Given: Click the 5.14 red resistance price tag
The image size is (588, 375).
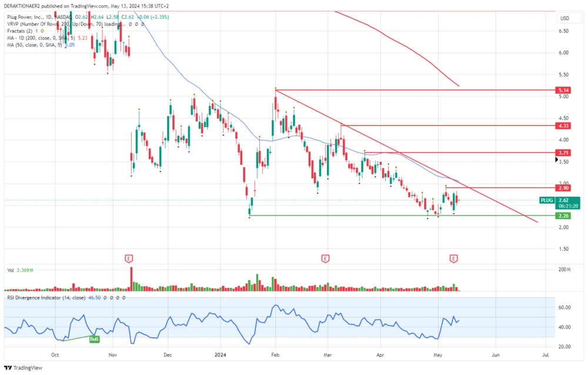Looking at the screenshot, I should (x=563, y=91).
